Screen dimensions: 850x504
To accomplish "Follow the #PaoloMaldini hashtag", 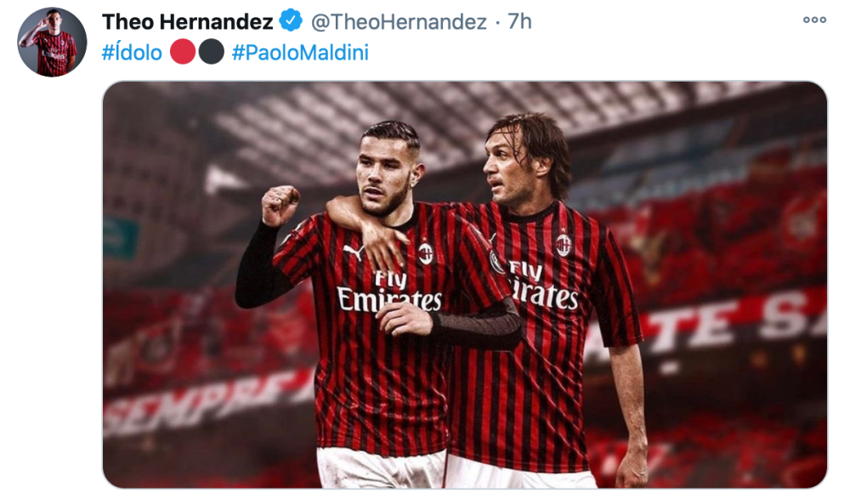I will point(300,53).
